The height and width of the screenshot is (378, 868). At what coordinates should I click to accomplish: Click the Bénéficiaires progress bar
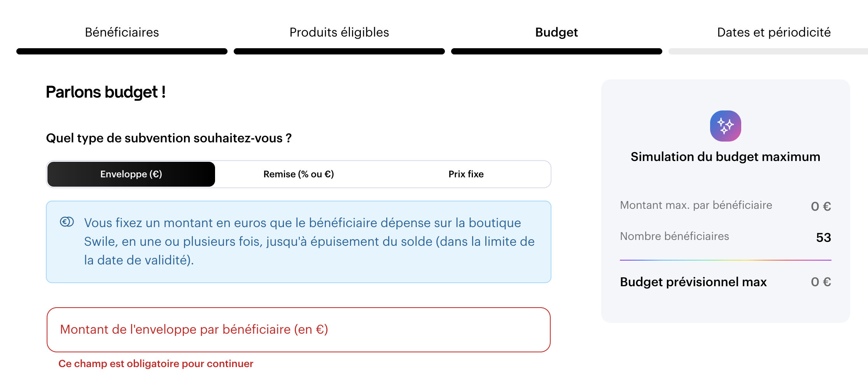122,51
